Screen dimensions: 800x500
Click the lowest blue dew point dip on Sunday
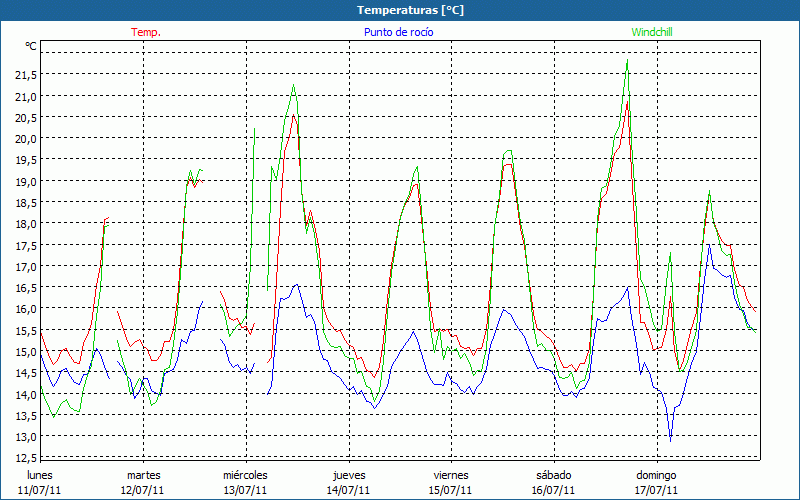(x=670, y=438)
